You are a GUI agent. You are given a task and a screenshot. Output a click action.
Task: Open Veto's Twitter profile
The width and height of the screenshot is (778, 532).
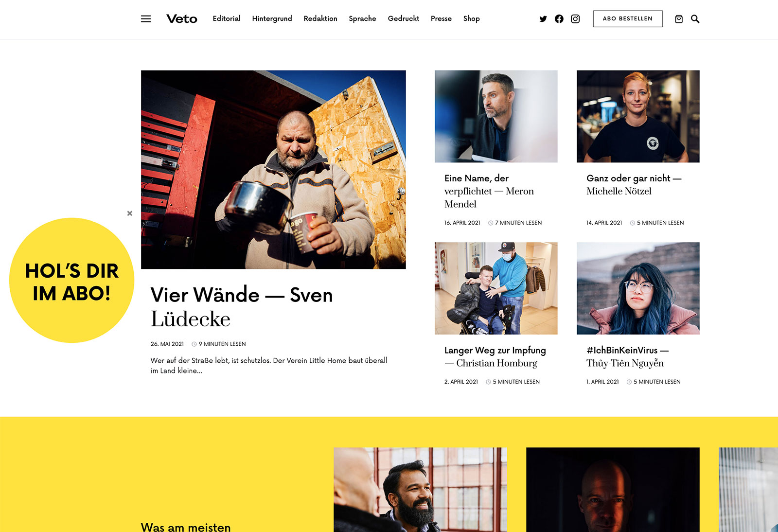(x=543, y=19)
